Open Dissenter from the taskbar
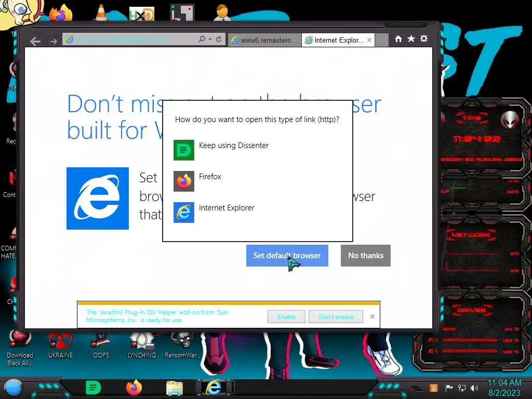This screenshot has width=532, height=399. [94, 388]
